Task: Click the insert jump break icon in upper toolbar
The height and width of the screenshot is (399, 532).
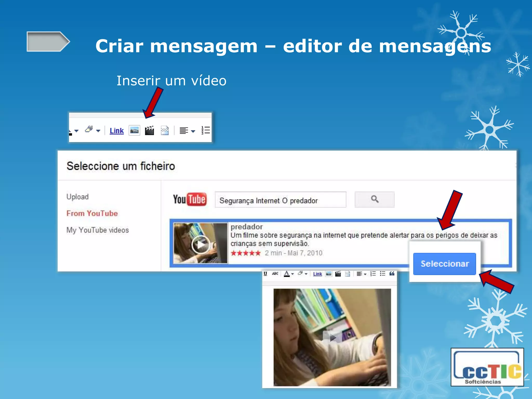Action: pos(165,130)
